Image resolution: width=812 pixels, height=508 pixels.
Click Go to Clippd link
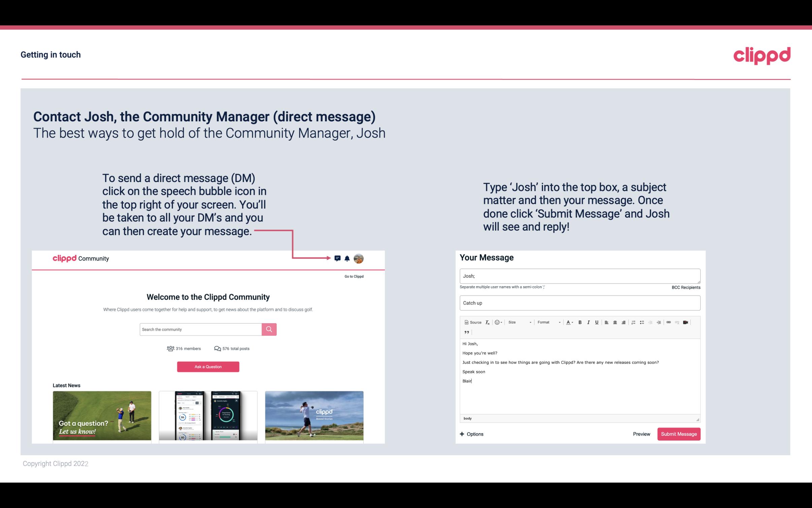tap(354, 276)
